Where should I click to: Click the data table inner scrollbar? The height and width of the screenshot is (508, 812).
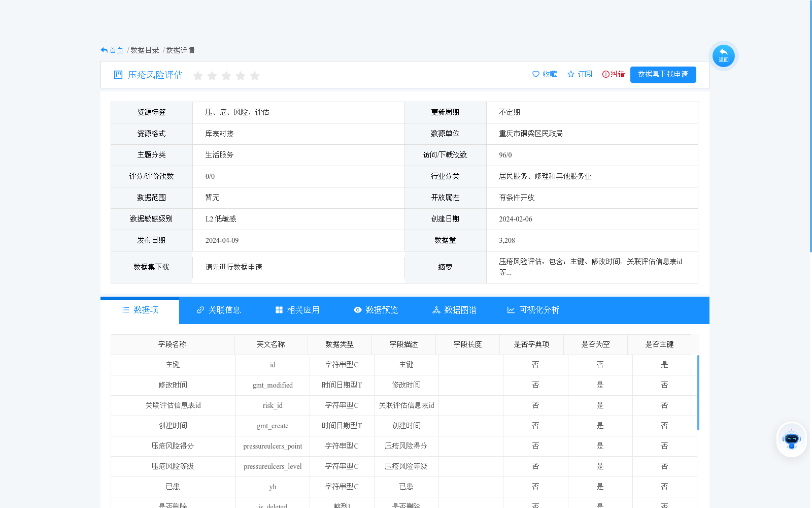tap(698, 393)
